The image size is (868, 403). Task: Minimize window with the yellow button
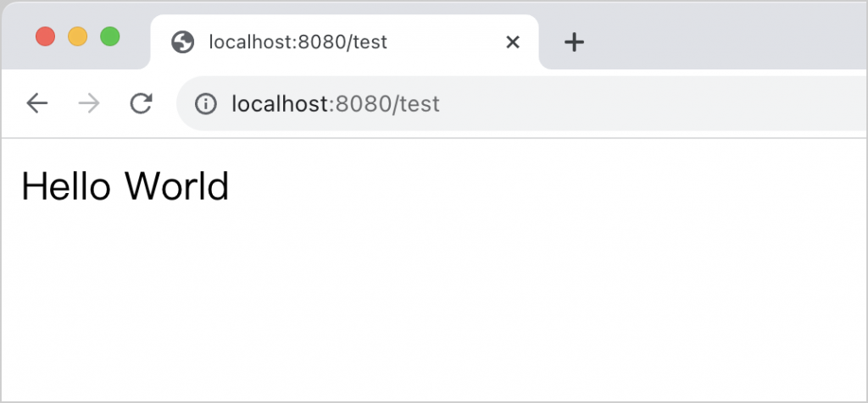pos(77,36)
